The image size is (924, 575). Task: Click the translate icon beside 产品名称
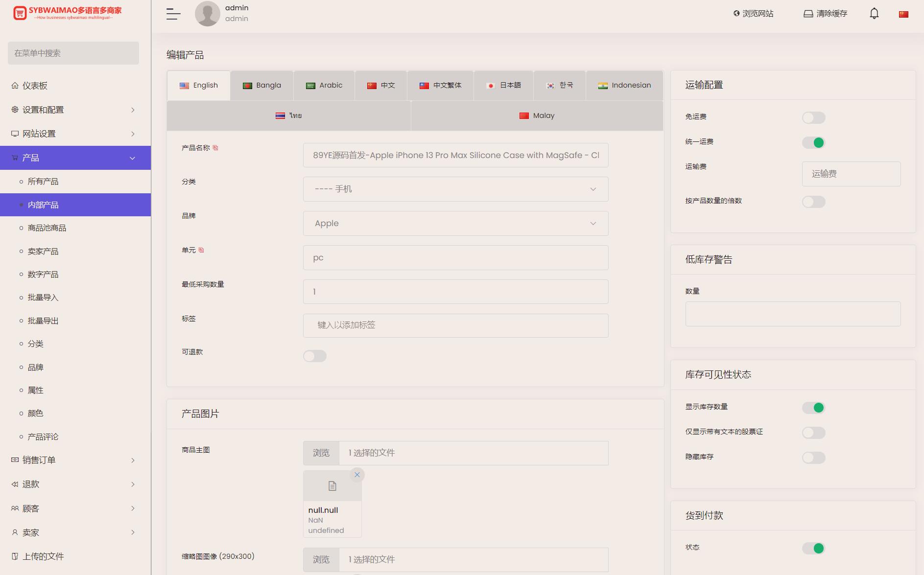point(215,148)
